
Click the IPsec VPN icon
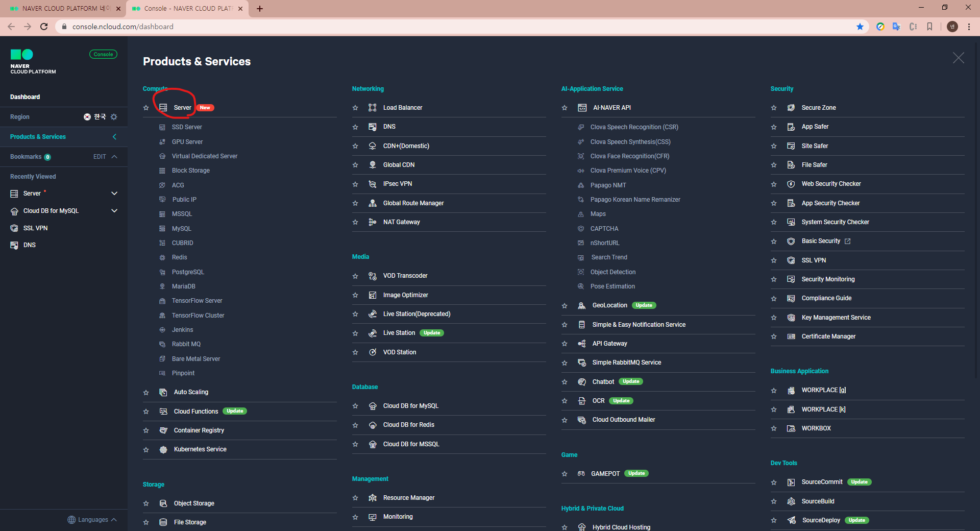(373, 184)
